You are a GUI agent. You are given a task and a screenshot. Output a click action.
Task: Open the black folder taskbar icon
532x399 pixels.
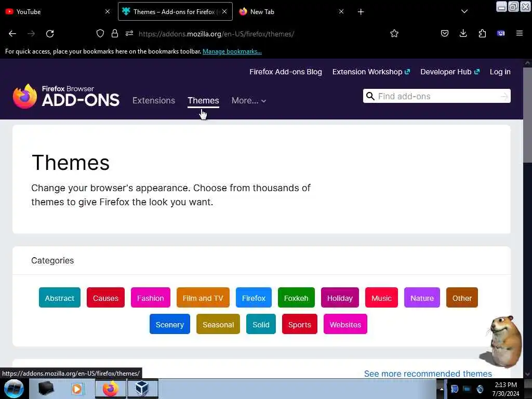tap(46, 389)
